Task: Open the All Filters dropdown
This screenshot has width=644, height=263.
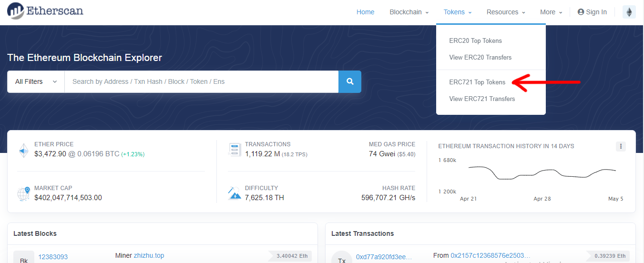Action: (x=36, y=81)
